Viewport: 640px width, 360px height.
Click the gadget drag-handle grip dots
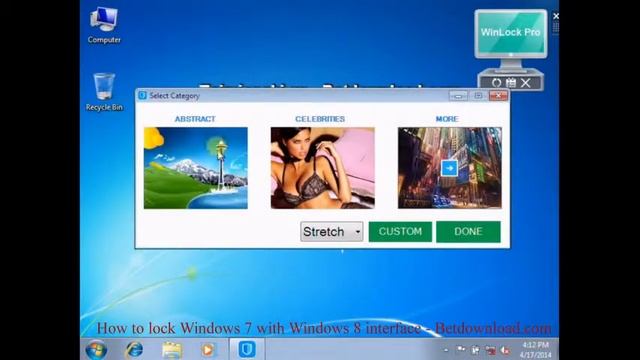tap(556, 27)
